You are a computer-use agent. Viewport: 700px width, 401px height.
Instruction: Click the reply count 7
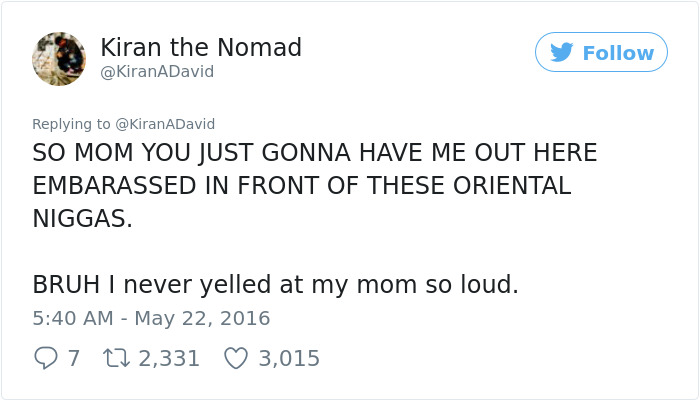73,358
